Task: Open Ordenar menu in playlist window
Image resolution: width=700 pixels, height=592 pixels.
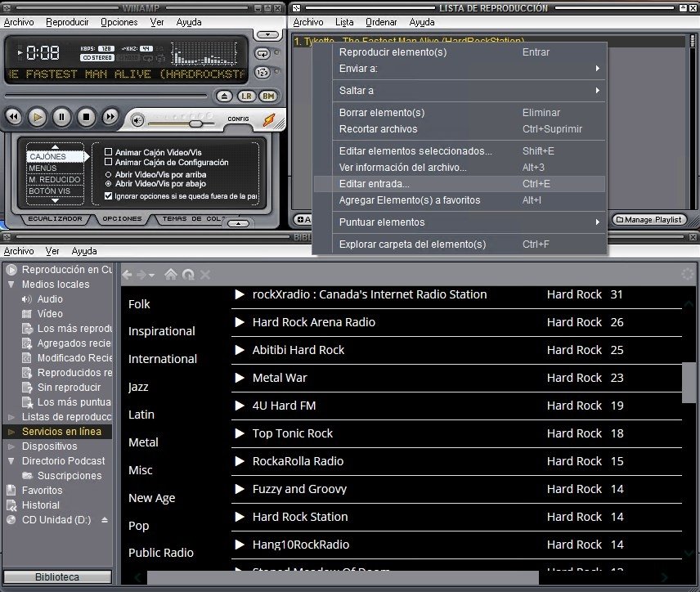Action: 381,22
